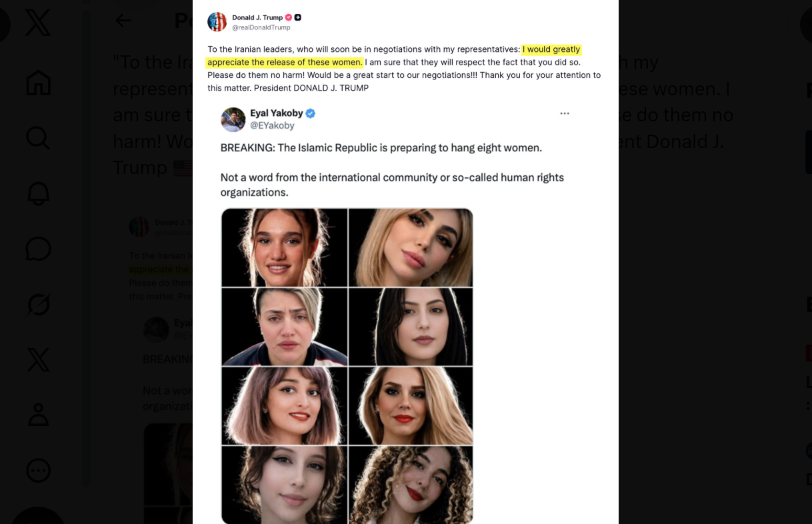Click the Eyal Yakoby display name
This screenshot has height=524, width=812.
(x=276, y=113)
